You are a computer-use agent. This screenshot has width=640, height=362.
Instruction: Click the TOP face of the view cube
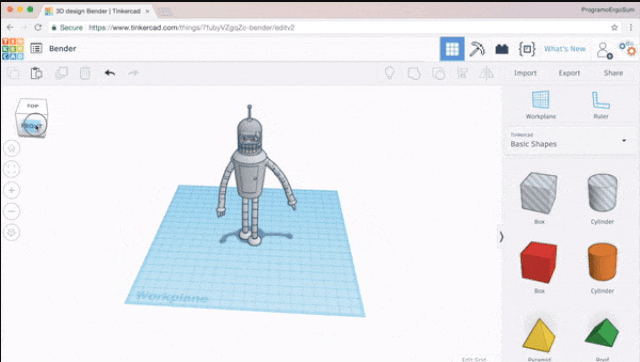[x=33, y=106]
